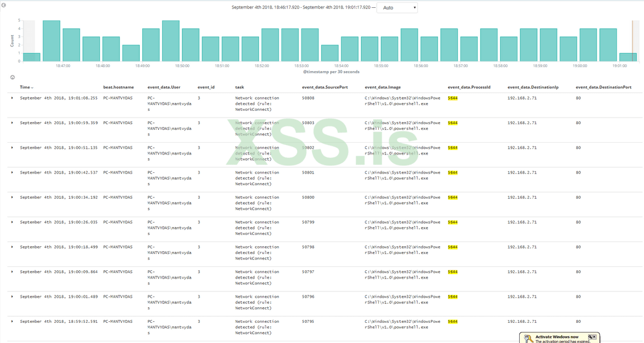Click the tallest histogram bar near 18:50:00

pos(171,41)
